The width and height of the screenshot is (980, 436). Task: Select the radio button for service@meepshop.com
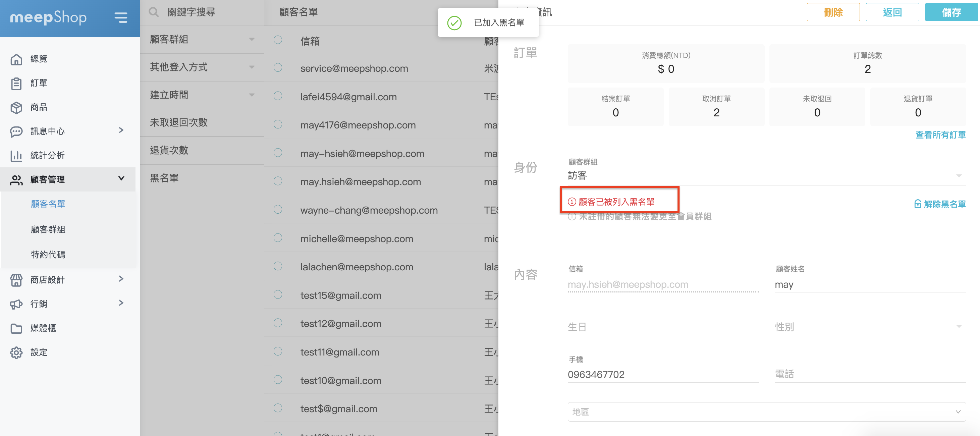click(x=278, y=68)
